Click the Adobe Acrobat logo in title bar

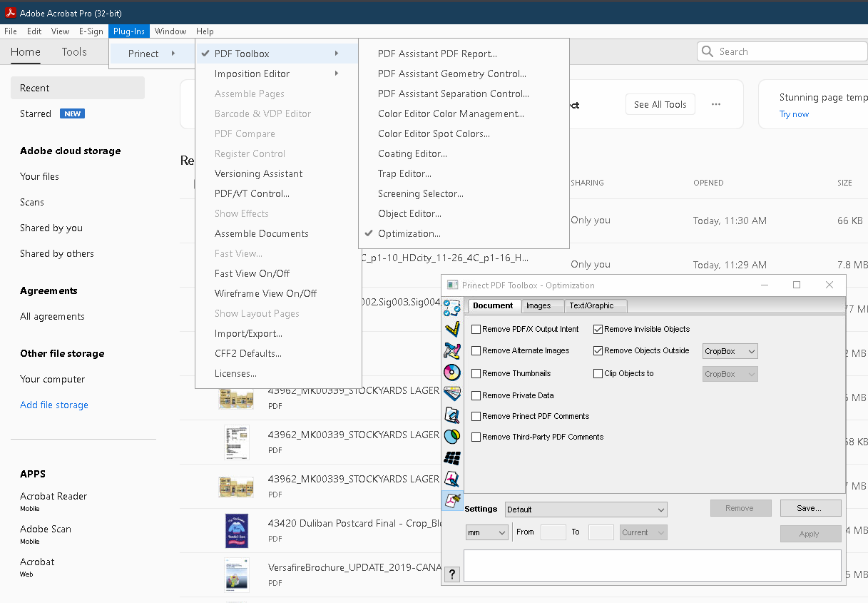click(x=11, y=13)
